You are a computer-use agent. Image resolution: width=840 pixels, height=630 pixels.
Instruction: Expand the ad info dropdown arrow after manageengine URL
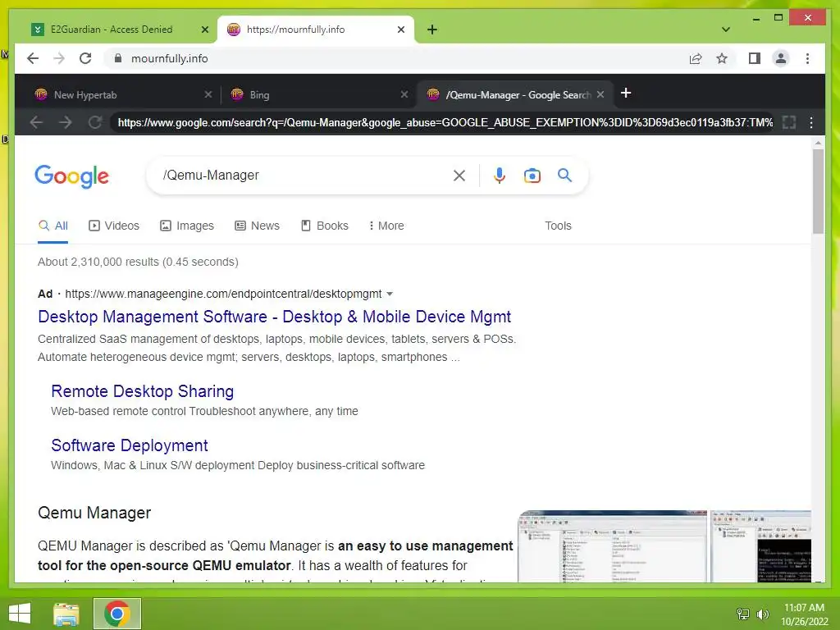point(390,294)
